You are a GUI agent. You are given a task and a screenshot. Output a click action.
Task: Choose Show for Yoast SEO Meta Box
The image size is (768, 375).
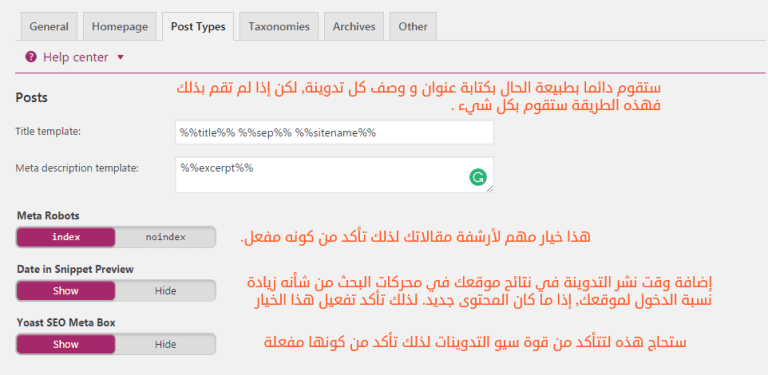[x=66, y=344]
